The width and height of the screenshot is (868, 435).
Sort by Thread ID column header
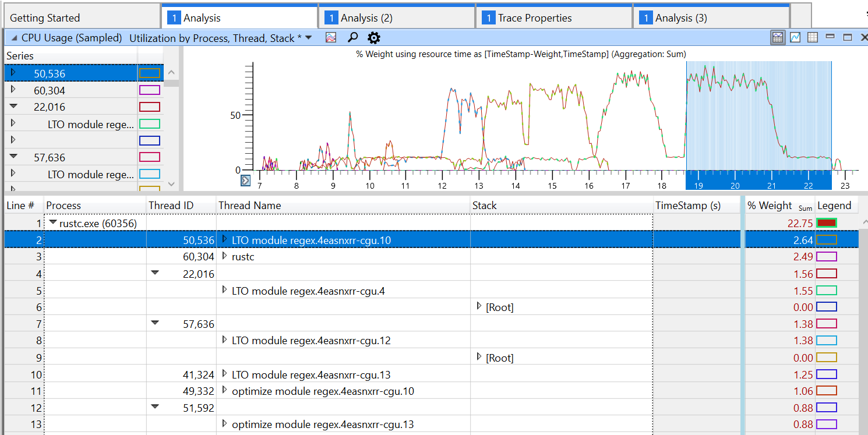[x=181, y=206]
